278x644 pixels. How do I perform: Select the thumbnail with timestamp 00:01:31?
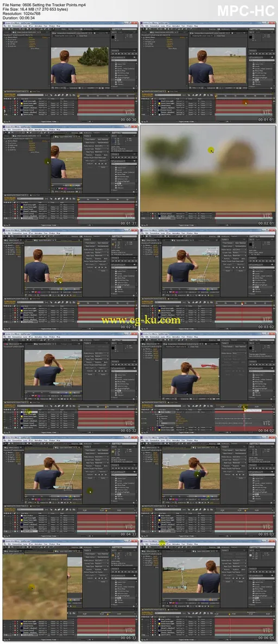point(70,176)
